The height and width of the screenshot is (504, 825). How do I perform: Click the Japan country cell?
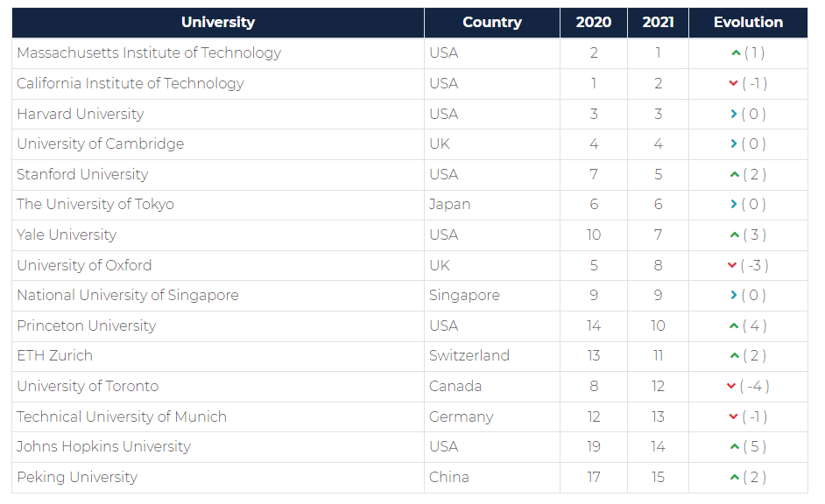449,205
